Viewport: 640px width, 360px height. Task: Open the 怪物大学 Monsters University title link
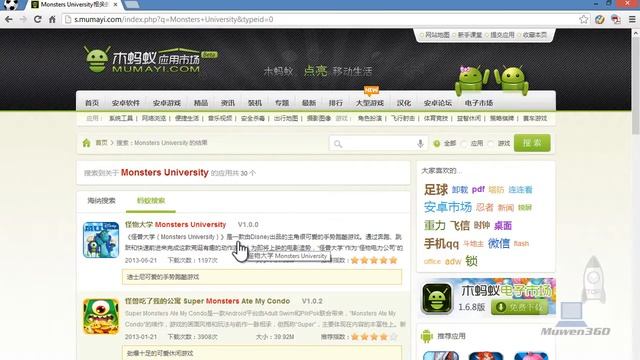point(176,224)
